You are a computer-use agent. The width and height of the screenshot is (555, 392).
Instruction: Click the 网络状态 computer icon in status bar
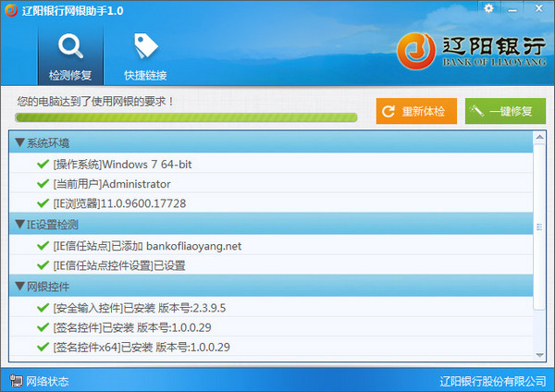[16, 381]
